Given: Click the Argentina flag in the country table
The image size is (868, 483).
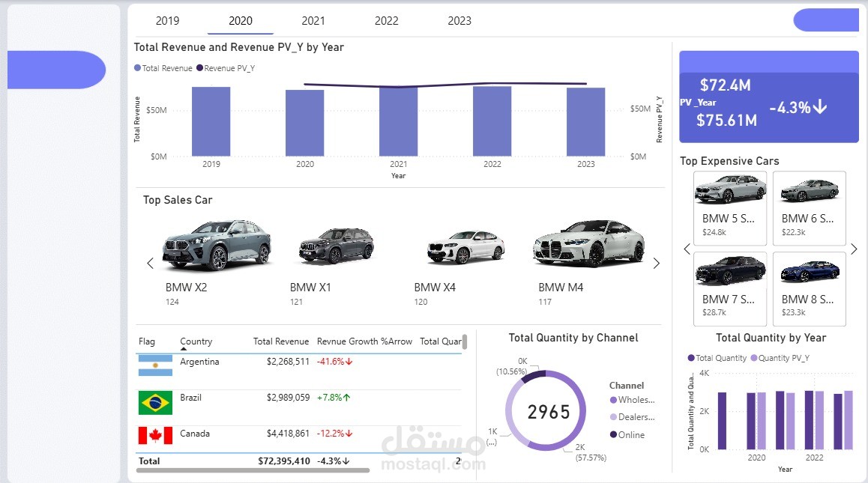Looking at the screenshot, I should [x=154, y=367].
